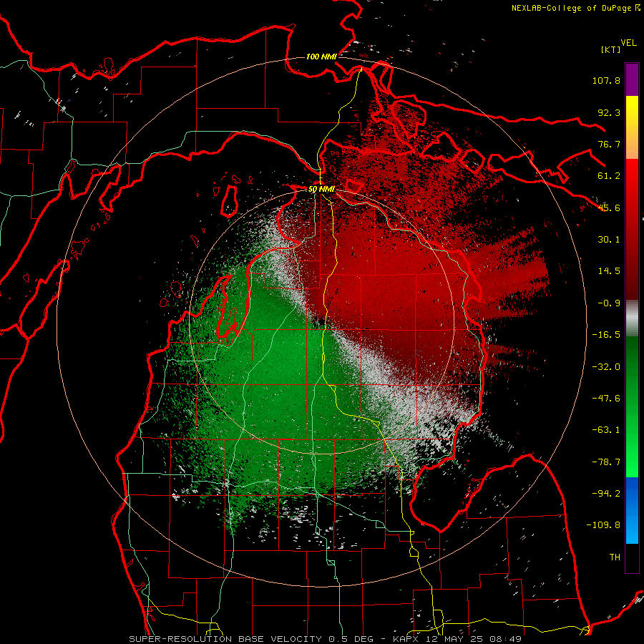Select the 61.2 legend value

(x=609, y=176)
